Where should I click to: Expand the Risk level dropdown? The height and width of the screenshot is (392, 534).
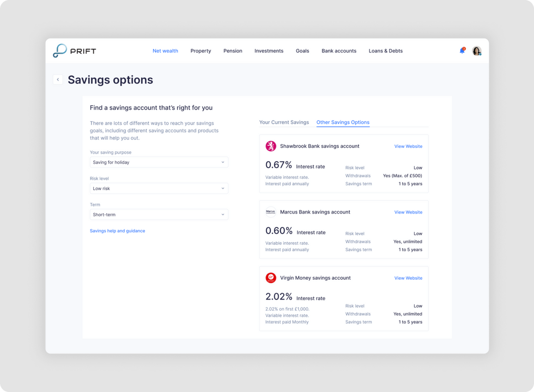pos(159,188)
